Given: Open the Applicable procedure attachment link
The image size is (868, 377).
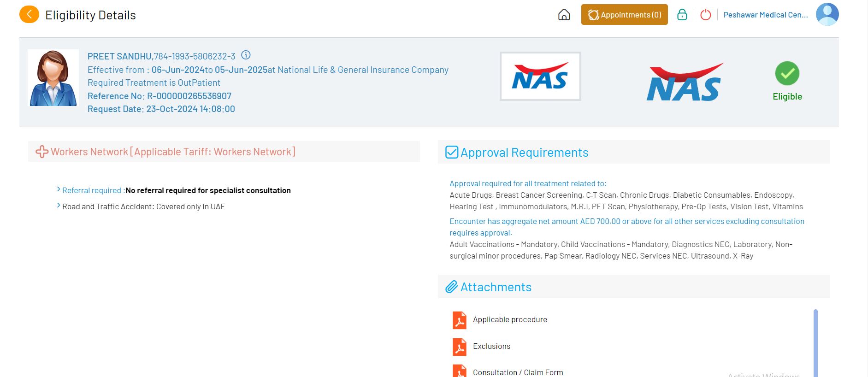Looking at the screenshot, I should pyautogui.click(x=510, y=319).
